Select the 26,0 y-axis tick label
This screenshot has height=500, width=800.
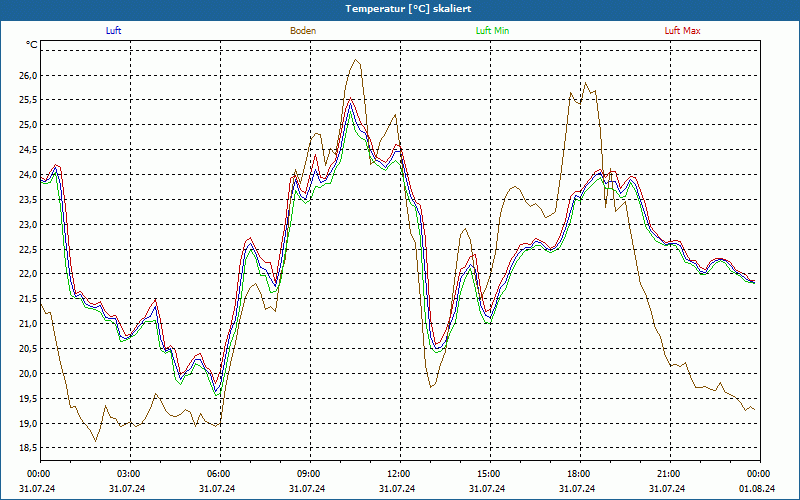27,75
